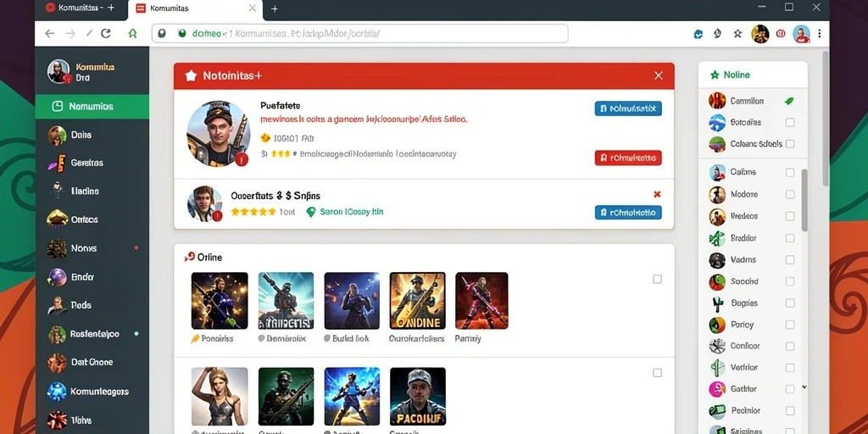Click the bookmark star in the browser toolbar
This screenshot has width=868, height=434.
point(737,34)
